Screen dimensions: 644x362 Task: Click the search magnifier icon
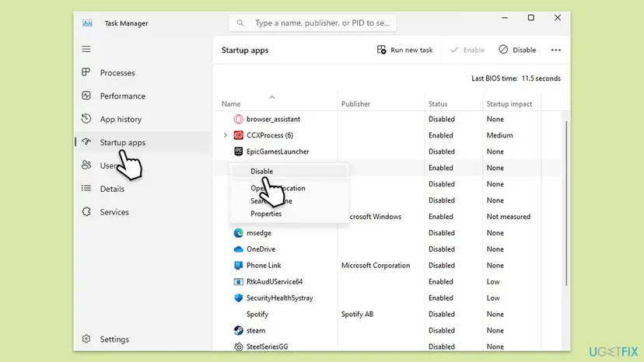pos(240,23)
